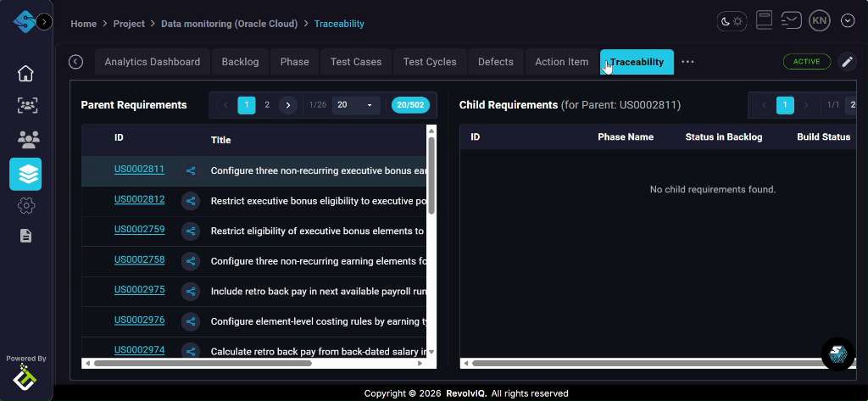Switch to Action Item tab
This screenshot has height=401, width=868.
[561, 62]
